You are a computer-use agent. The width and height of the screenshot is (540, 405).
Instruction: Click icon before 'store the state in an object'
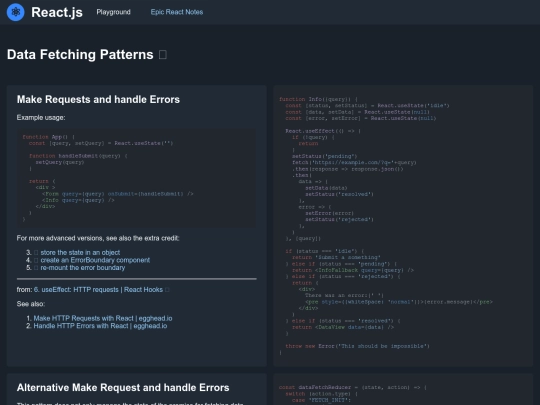(36, 253)
